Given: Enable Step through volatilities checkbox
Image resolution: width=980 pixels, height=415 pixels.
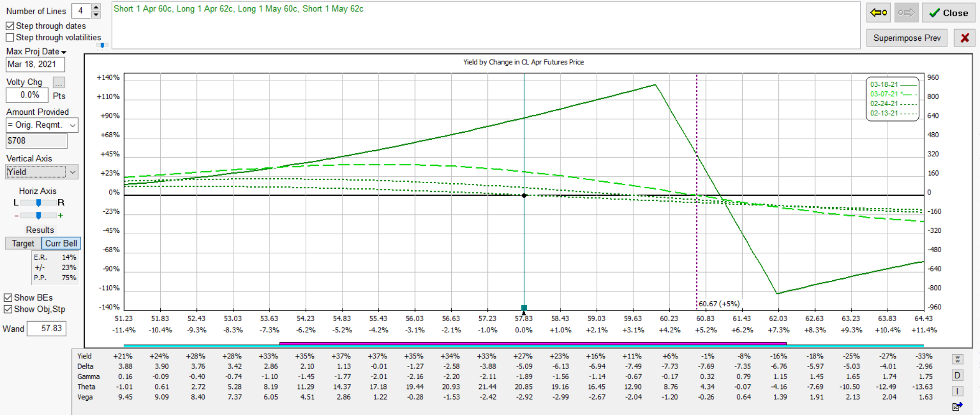Looking at the screenshot, I should (10, 37).
